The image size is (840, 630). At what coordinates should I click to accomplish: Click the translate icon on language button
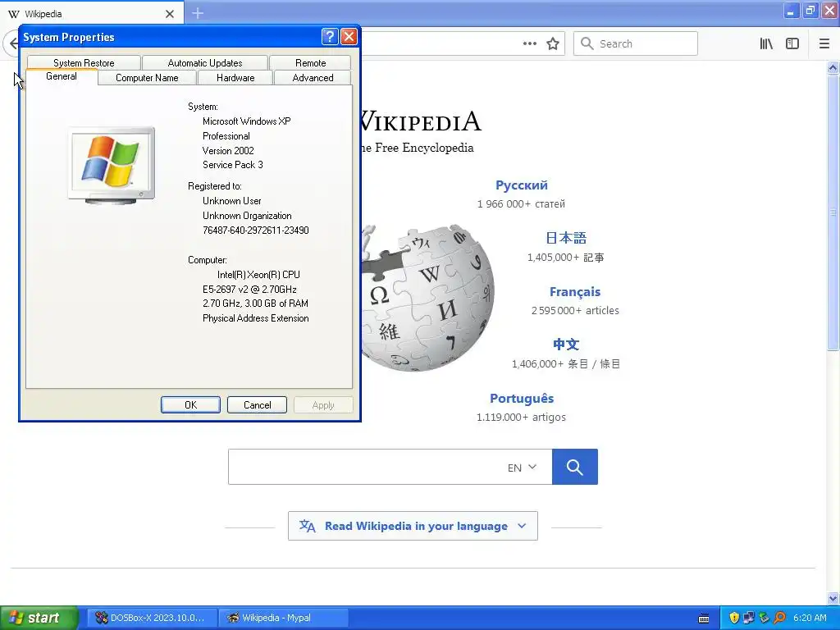tap(308, 526)
